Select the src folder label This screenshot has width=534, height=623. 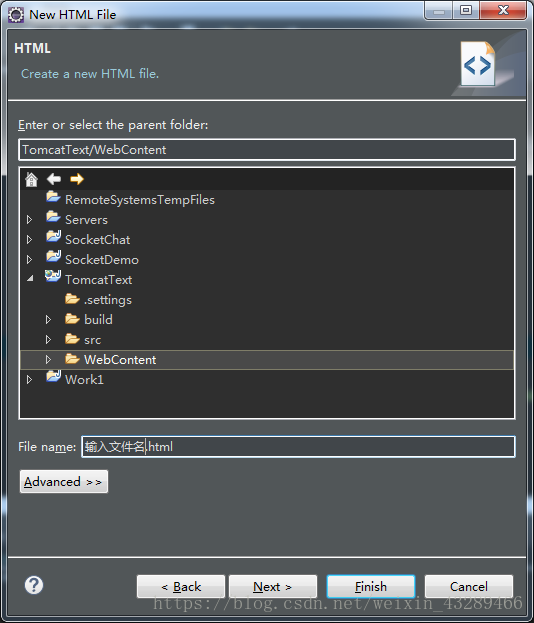(93, 340)
